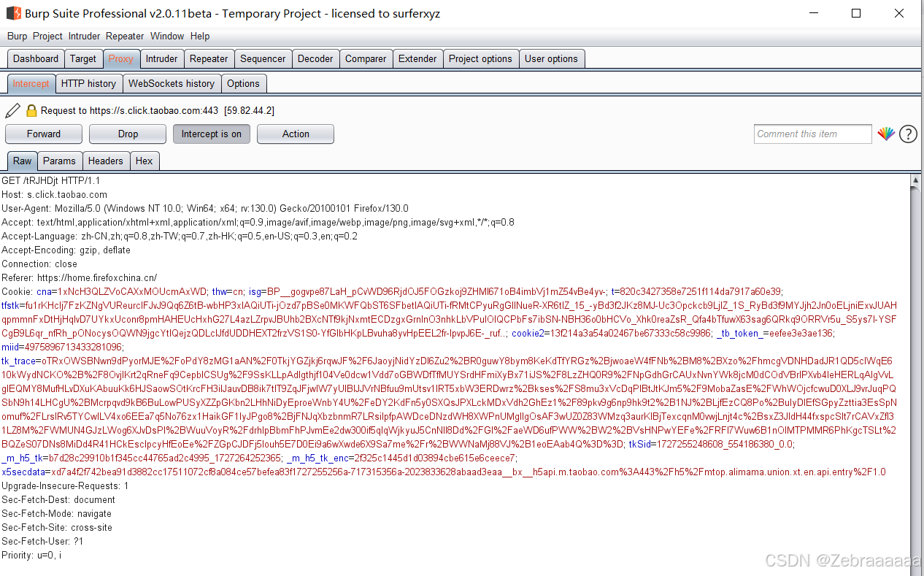
Task: Click the Burp Suite logo icon
Action: pos(14,13)
